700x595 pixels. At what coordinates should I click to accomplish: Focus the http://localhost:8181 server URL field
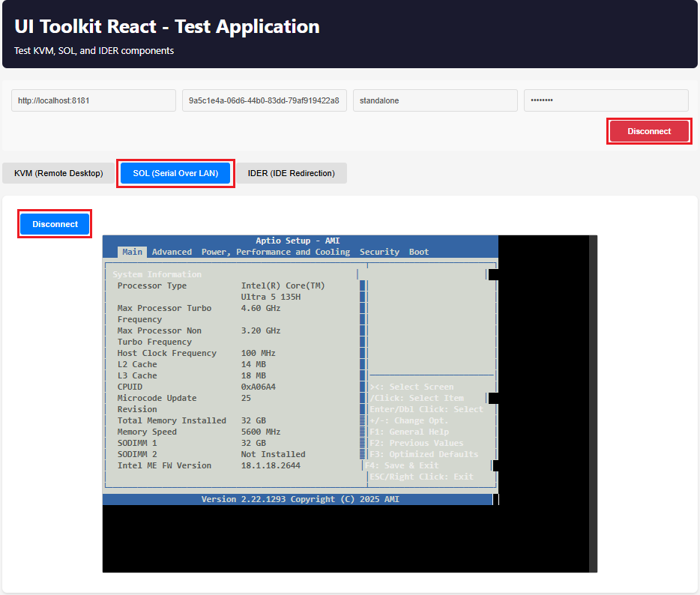click(94, 100)
